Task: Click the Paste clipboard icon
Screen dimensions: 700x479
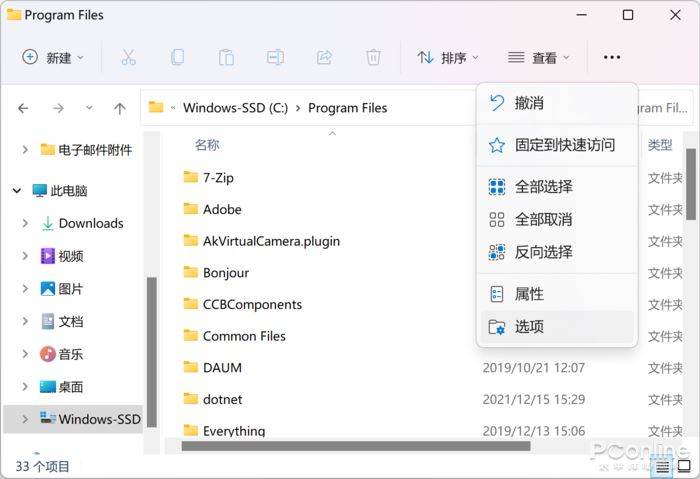Action: coord(226,57)
